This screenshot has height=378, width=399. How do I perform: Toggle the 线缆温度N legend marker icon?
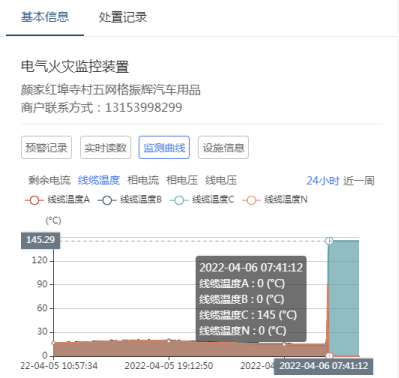tap(252, 200)
